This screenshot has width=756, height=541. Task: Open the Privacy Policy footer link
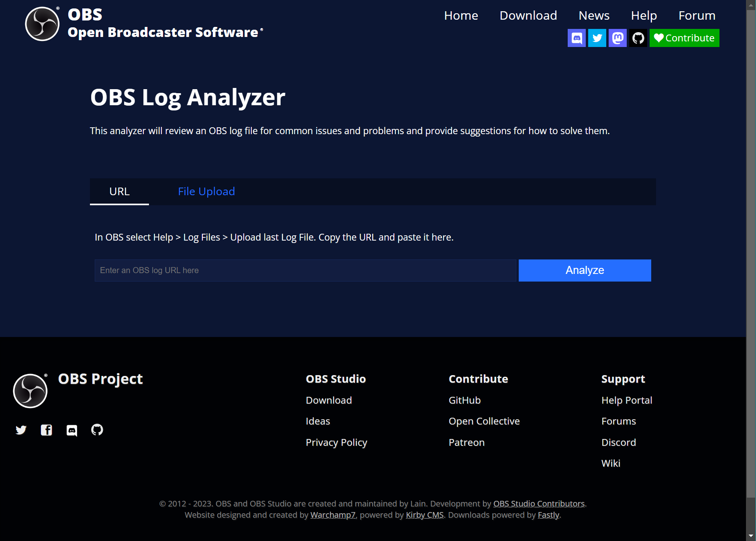coord(336,443)
